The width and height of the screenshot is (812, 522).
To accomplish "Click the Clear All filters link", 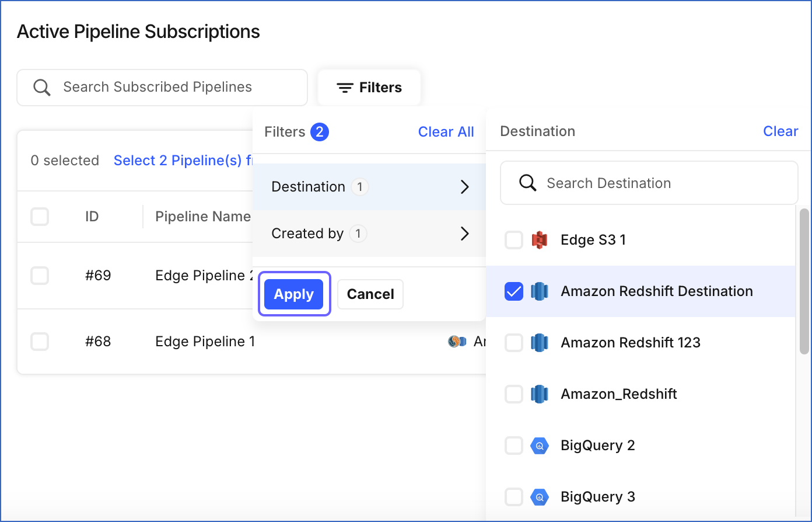I will tap(446, 132).
